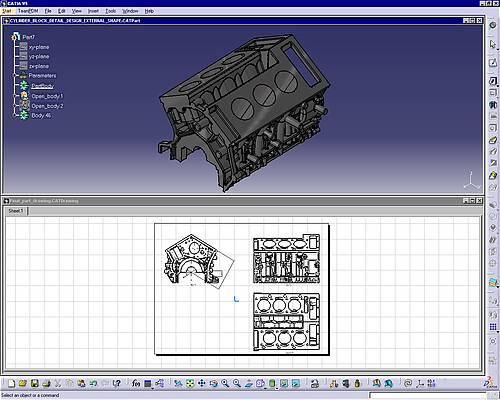Click the Open file folder icon
Viewport: 500px width, 400px height.
click(23, 384)
